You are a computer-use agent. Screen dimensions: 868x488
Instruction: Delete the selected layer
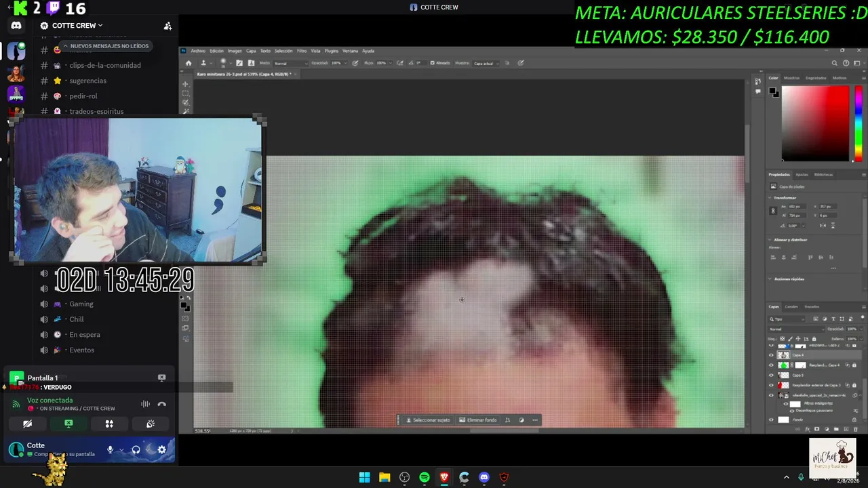854,429
